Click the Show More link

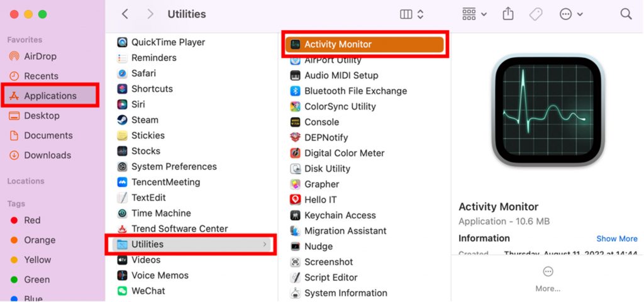coord(616,238)
